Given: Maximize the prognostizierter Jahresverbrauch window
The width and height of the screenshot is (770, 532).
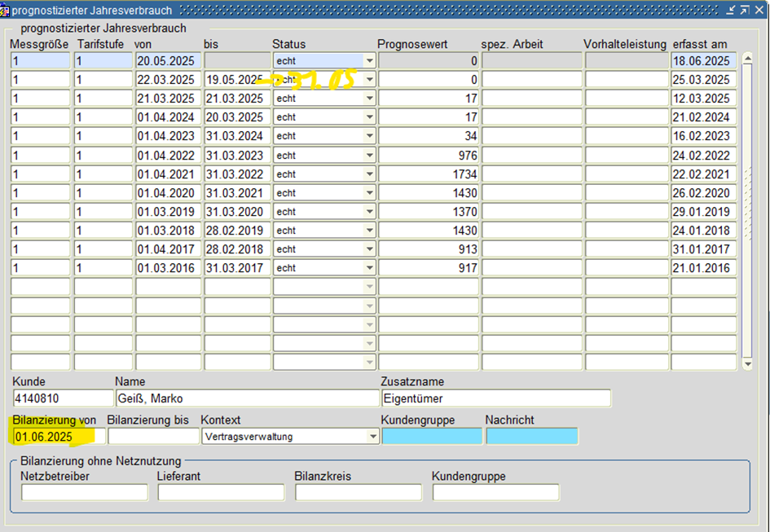Looking at the screenshot, I should point(745,10).
